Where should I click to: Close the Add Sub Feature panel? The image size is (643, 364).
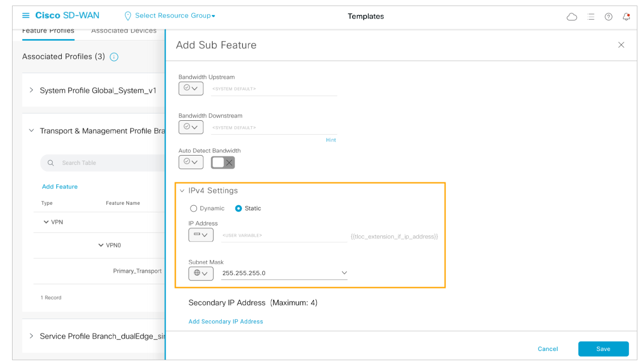click(x=621, y=45)
